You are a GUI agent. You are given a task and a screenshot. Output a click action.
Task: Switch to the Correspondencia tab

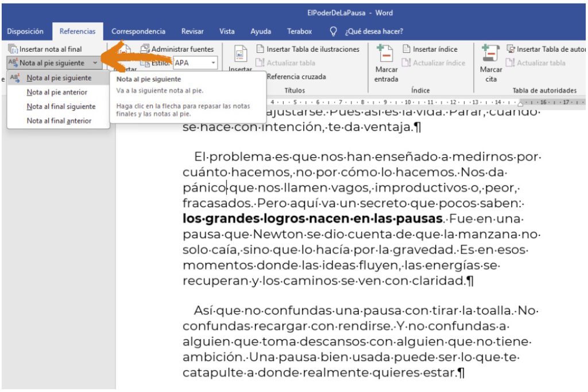138,32
